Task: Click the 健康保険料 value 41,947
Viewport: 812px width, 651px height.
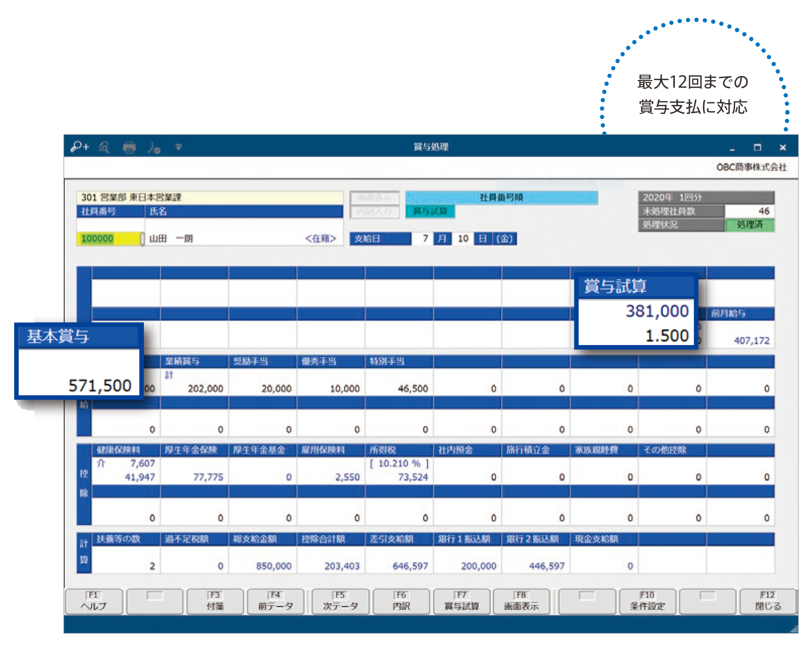Action: click(140, 477)
